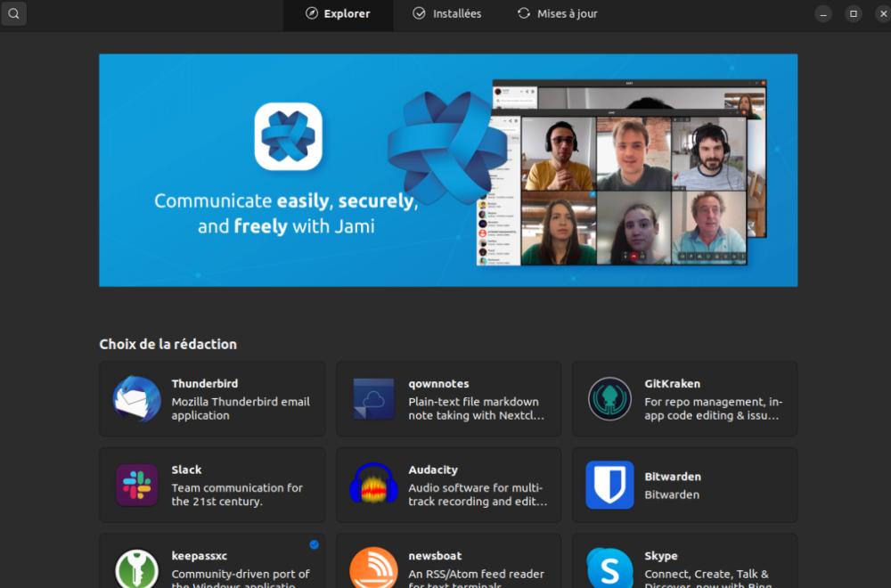The image size is (891, 588).
Task: Open the GitKraken title text
Action: coord(672,383)
